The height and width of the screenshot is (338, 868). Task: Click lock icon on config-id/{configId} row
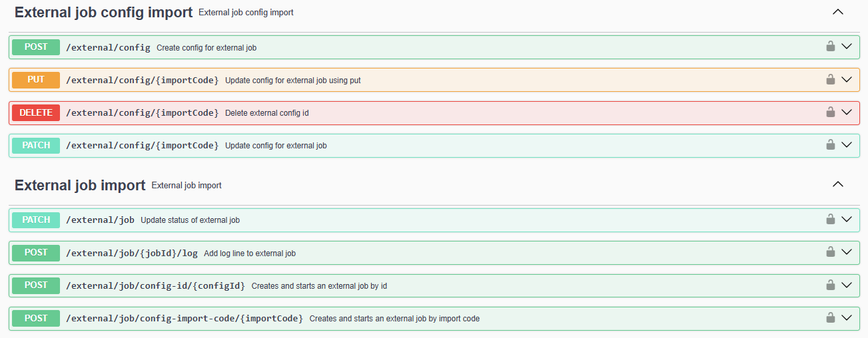pos(830,285)
